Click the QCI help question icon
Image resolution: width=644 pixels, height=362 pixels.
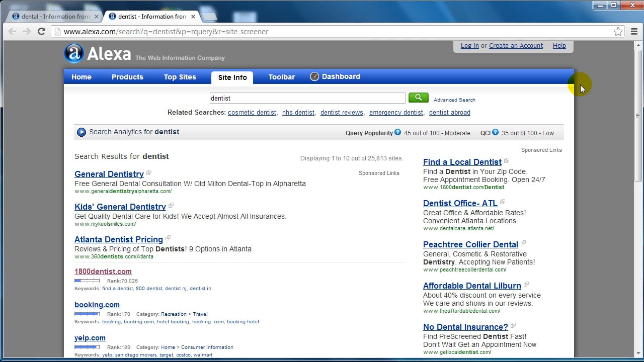point(495,132)
